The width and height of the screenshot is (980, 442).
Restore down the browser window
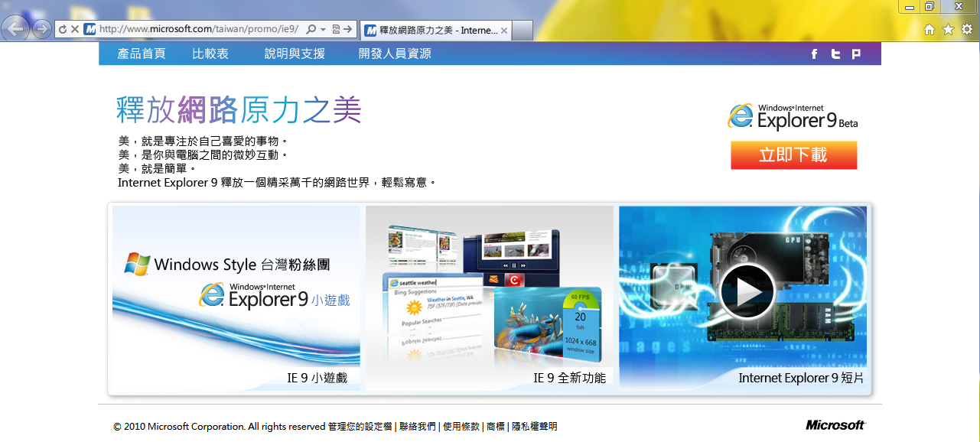(930, 7)
